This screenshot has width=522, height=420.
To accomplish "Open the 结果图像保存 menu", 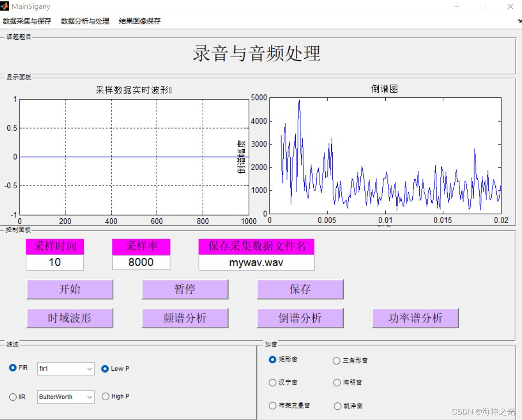I will (140, 21).
